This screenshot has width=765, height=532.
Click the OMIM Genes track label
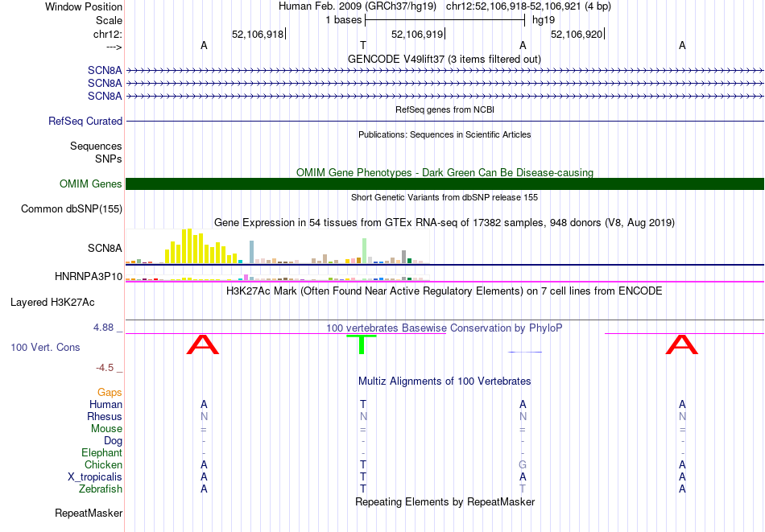coord(91,184)
